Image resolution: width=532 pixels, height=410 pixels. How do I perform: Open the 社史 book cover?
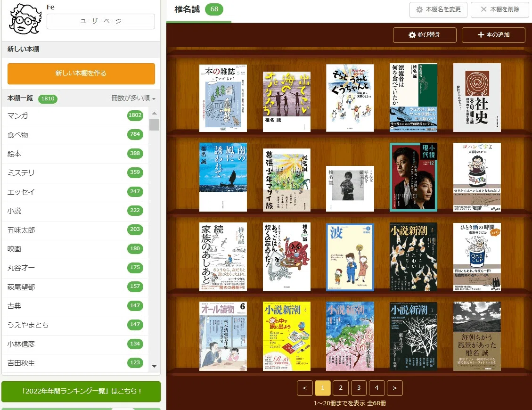click(x=477, y=98)
